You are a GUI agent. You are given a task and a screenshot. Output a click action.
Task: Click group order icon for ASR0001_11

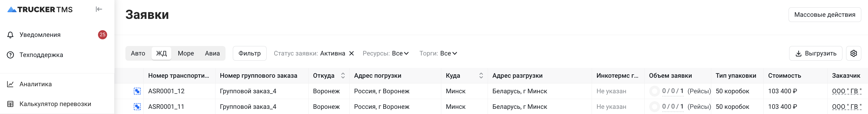click(137, 107)
